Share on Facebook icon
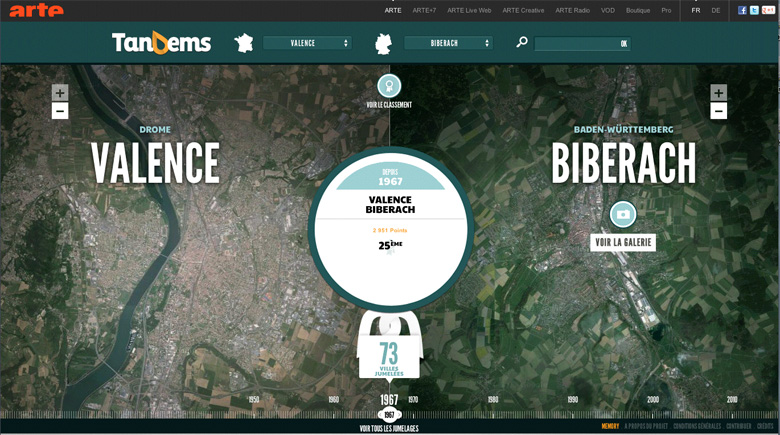This screenshot has width=780, height=435. point(742,10)
